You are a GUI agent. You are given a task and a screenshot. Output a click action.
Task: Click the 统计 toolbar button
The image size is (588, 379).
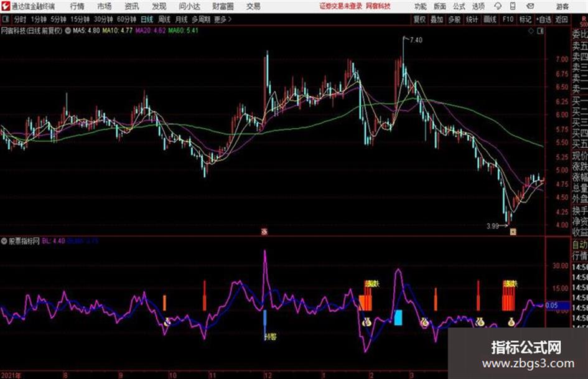(x=472, y=19)
